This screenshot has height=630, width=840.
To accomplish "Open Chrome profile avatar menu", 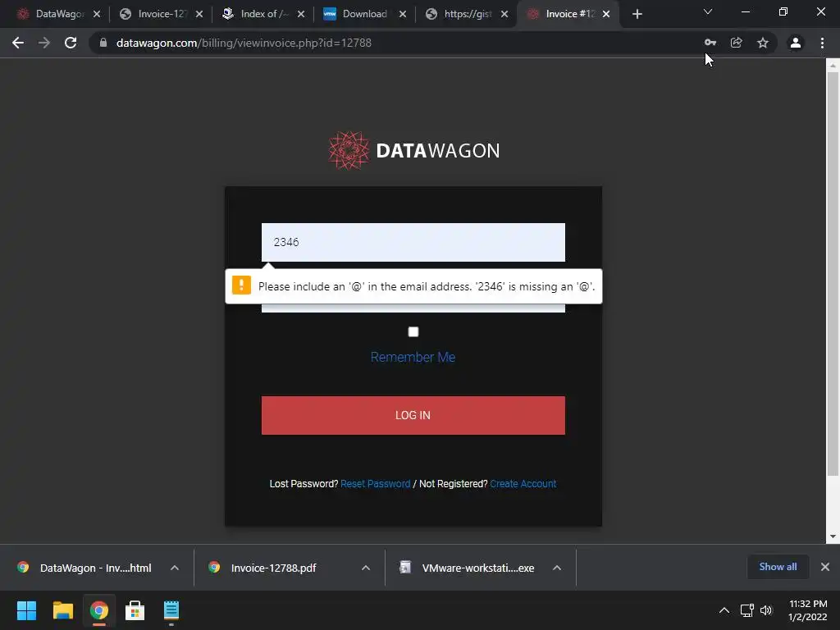I will 796,43.
